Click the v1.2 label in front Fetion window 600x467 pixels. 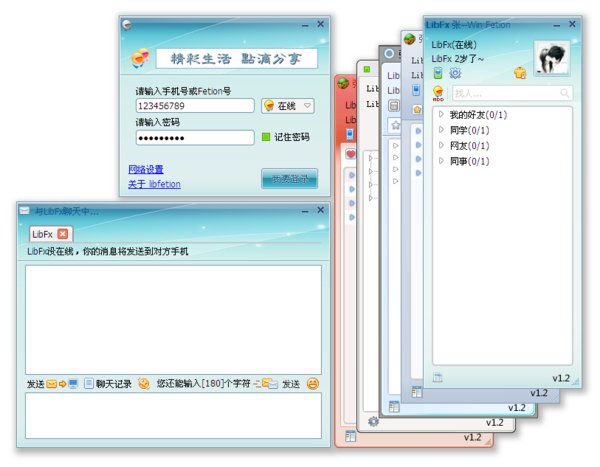click(x=561, y=378)
